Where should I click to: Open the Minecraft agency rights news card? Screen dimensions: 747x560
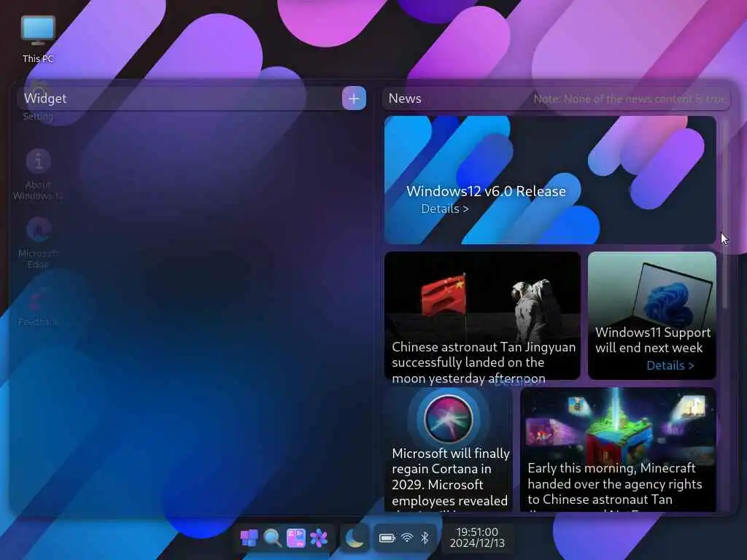click(x=618, y=449)
